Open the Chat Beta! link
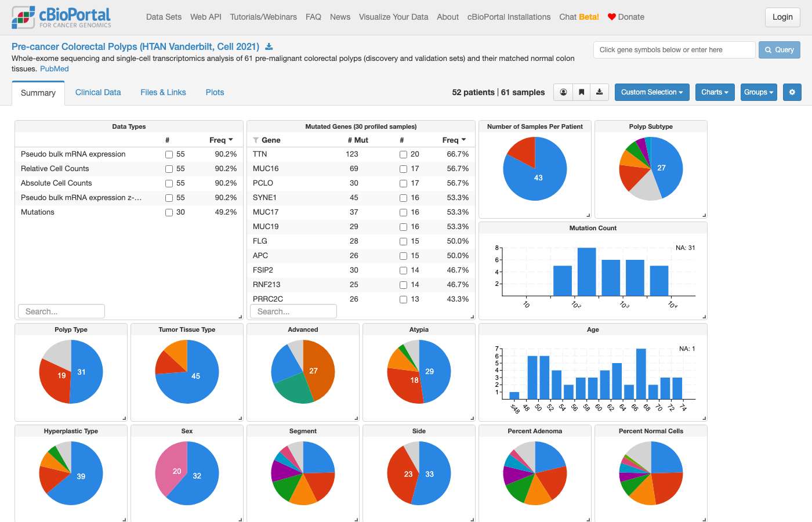 pyautogui.click(x=579, y=17)
